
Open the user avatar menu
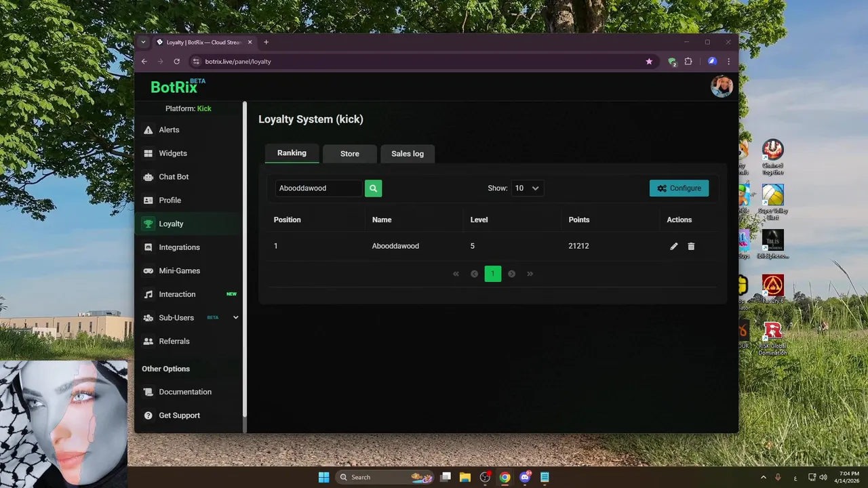[x=722, y=86]
